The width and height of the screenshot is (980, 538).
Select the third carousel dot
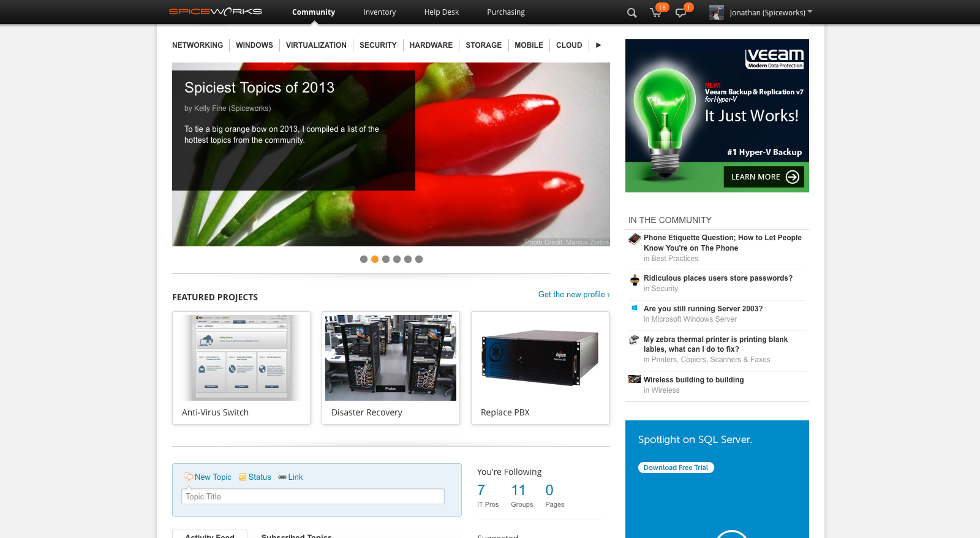[x=386, y=259]
